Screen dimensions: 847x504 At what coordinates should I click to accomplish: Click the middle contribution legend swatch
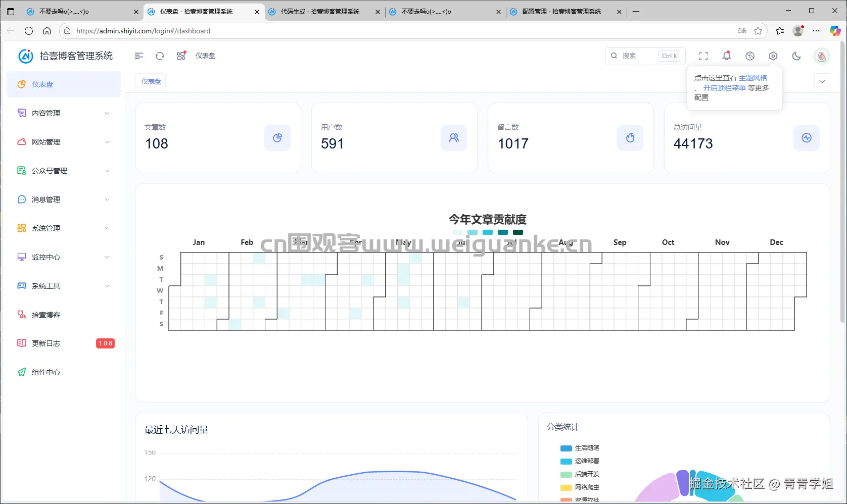point(488,232)
